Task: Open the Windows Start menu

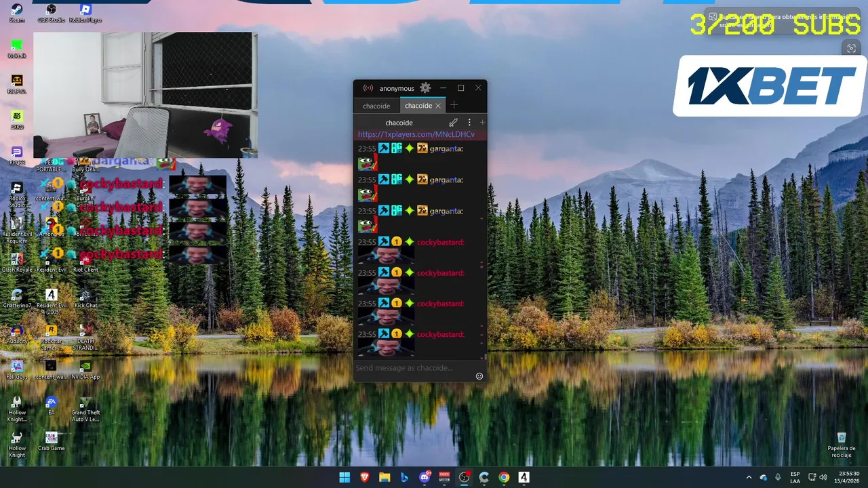Action: pyautogui.click(x=344, y=477)
